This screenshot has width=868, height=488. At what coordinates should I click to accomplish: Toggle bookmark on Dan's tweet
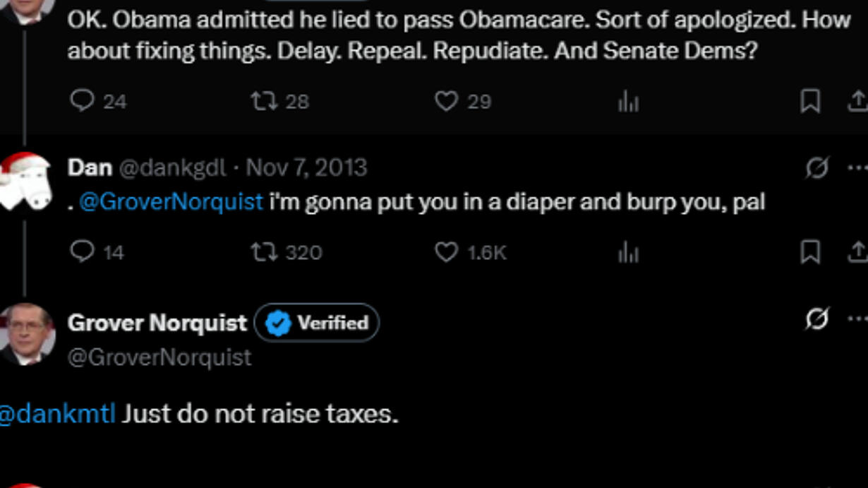(810, 252)
